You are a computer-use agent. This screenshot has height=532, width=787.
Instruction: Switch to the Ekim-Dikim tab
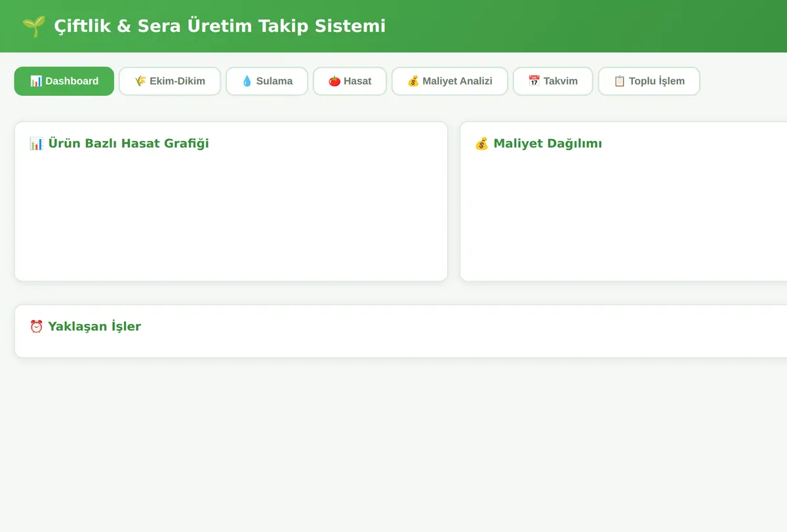coord(170,81)
